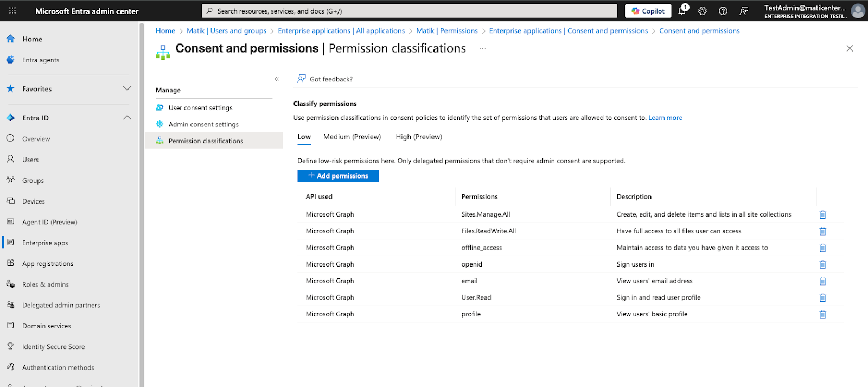
Task: Open the help question mark icon
Action: [723, 11]
